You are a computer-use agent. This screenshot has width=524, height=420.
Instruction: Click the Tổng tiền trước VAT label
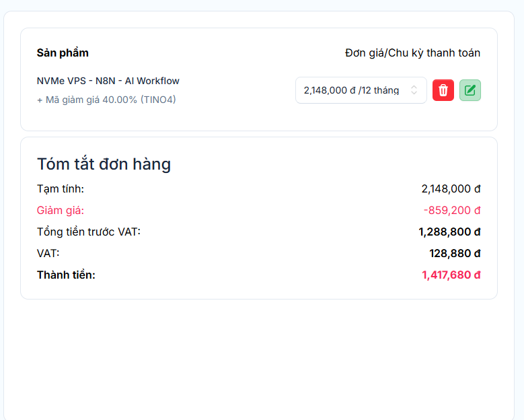pyautogui.click(x=89, y=232)
